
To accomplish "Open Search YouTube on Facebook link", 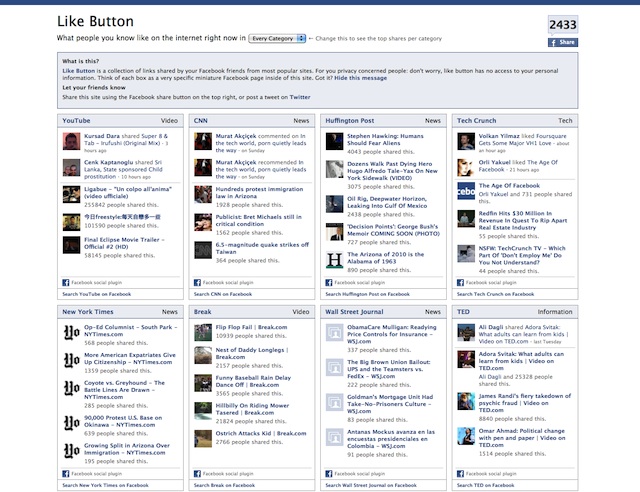I will [x=97, y=294].
